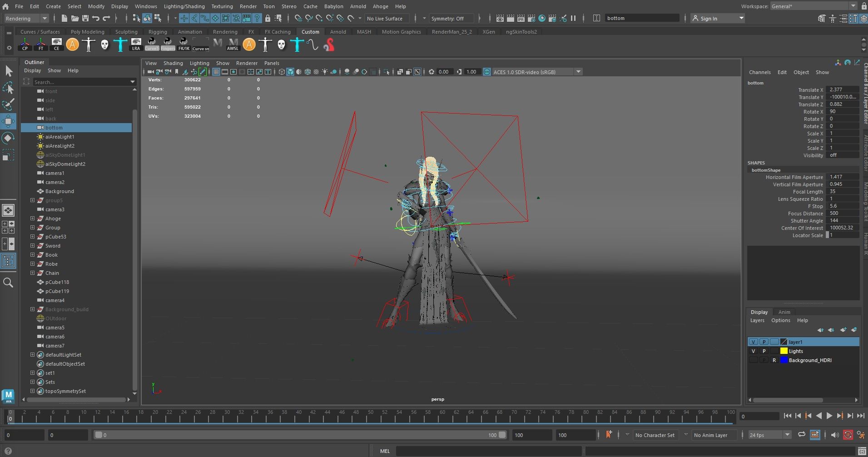
Task: Open the Outliner search magnifier icon
Action: click(8, 283)
